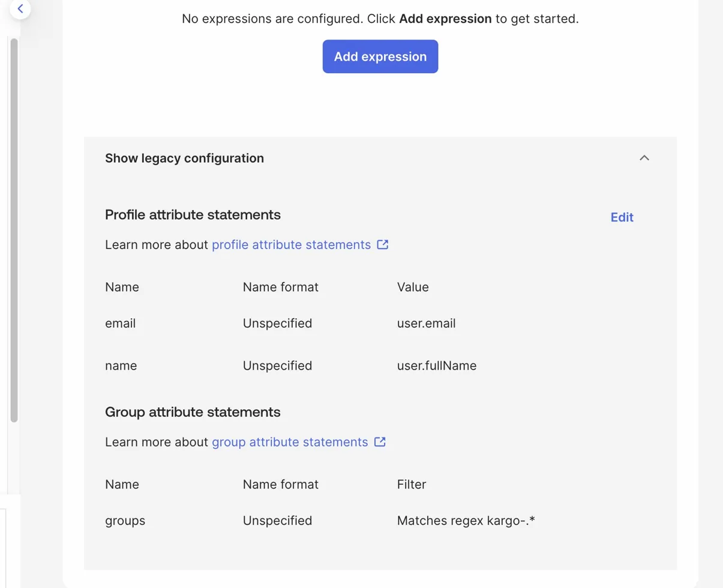The image size is (723, 588).
Task: Click the 'Unspecified' format in email row
Action: click(x=277, y=323)
